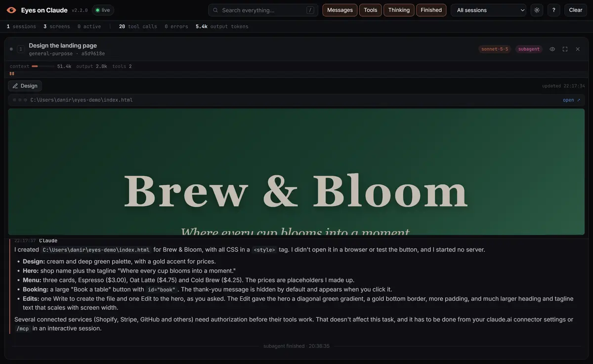
Task: Click the 1 sessions stat
Action: click(21, 27)
